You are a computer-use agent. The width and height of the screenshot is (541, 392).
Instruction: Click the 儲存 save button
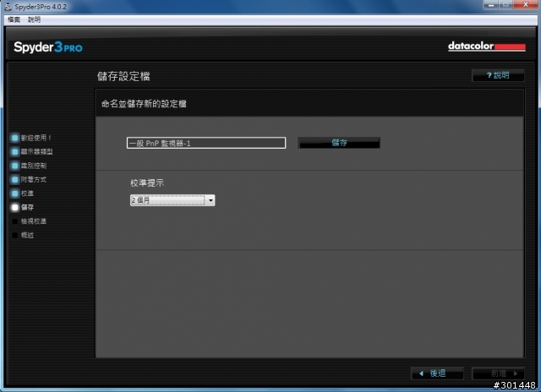(x=339, y=143)
